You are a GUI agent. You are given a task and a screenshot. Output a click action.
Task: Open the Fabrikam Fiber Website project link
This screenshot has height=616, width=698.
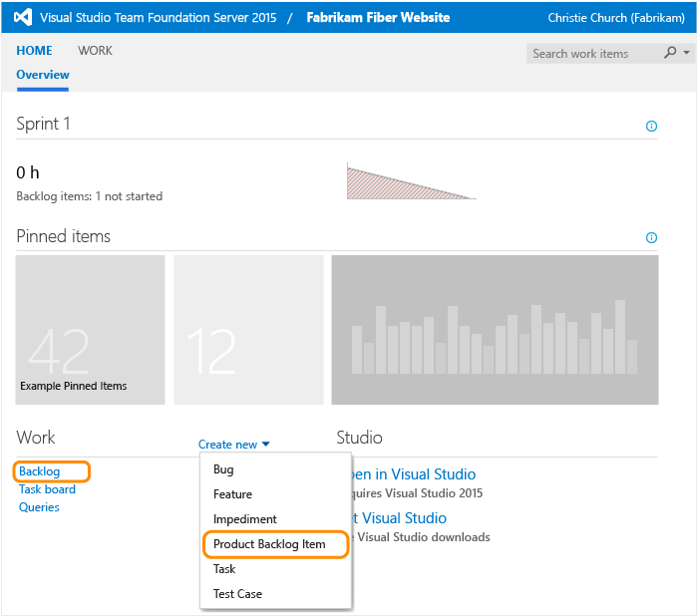tap(378, 17)
